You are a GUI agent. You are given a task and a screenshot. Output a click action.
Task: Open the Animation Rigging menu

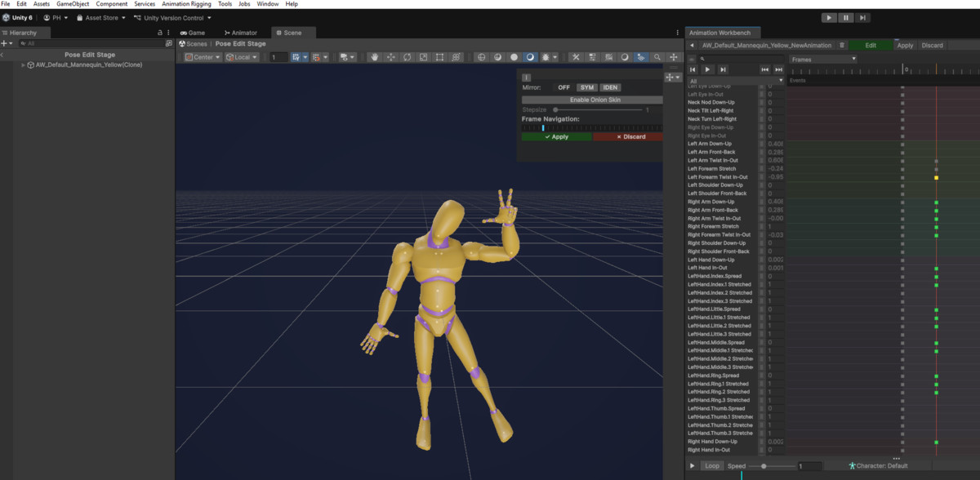tap(186, 3)
